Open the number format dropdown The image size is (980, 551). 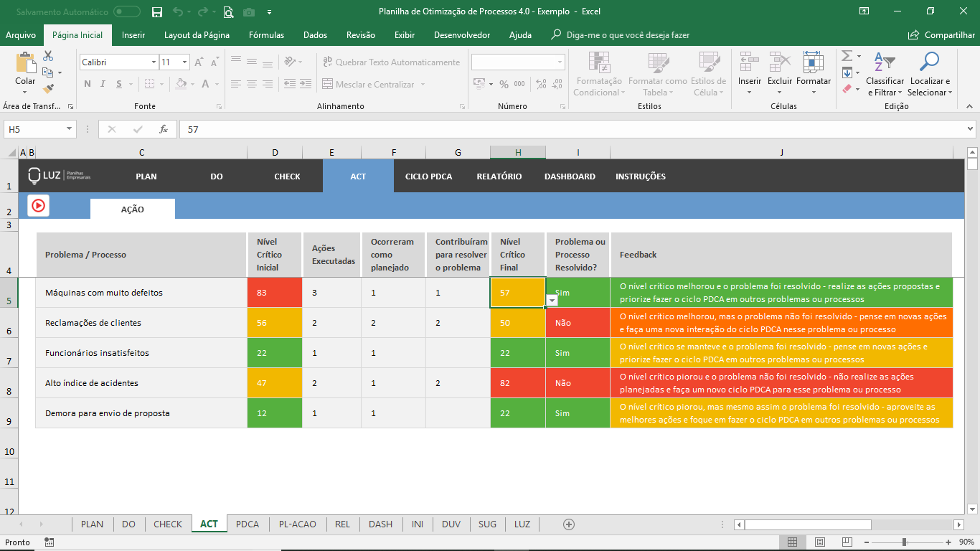click(x=560, y=62)
